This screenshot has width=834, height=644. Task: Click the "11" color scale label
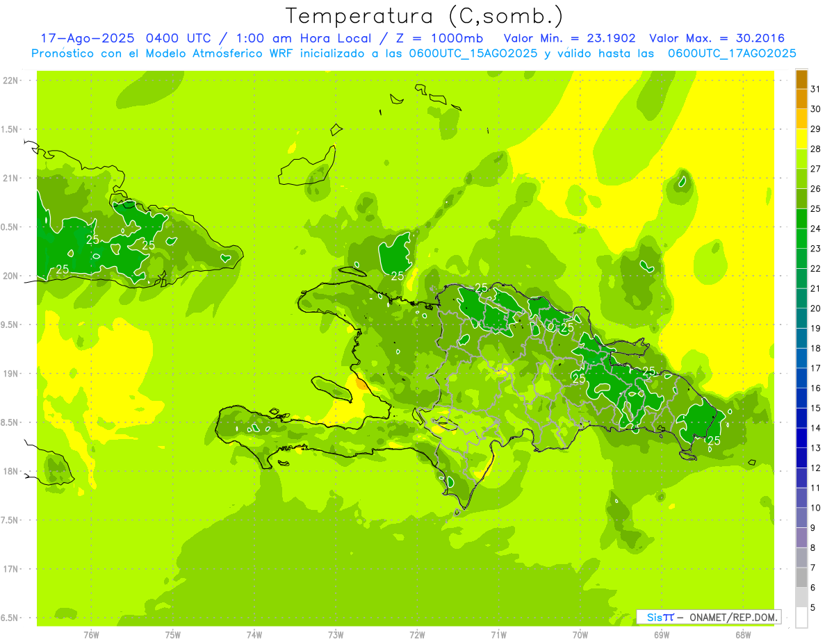point(816,488)
